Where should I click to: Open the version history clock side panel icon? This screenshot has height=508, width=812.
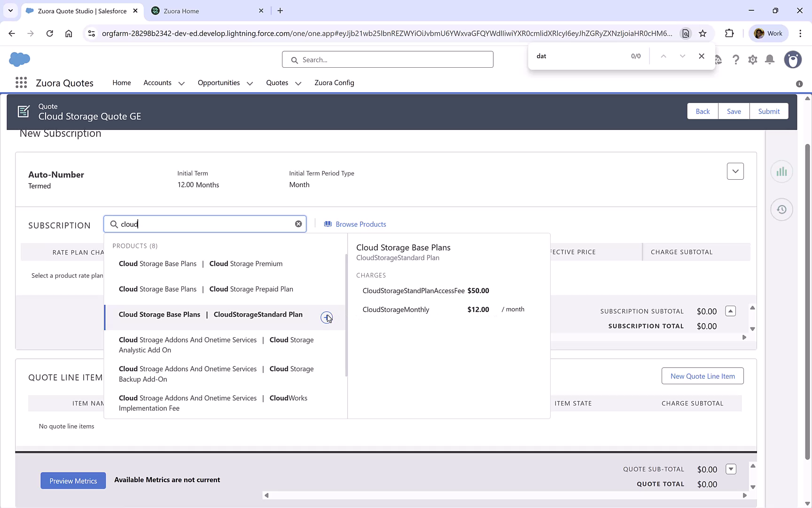click(x=781, y=209)
